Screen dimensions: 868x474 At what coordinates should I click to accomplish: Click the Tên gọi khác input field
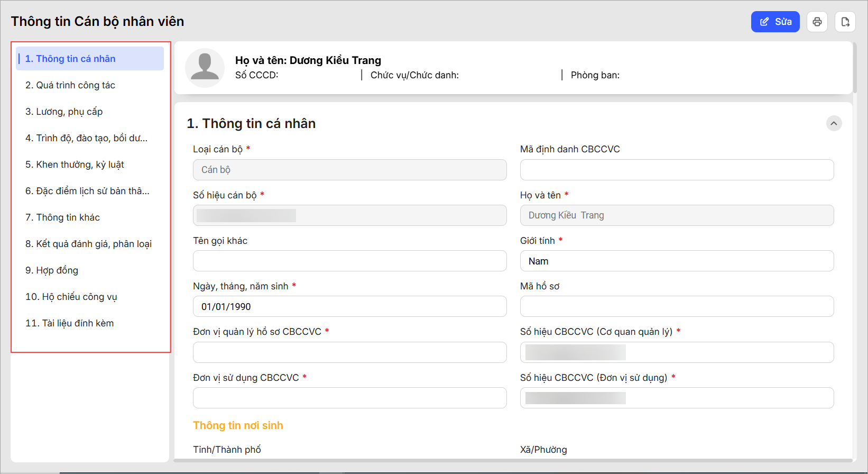349,261
